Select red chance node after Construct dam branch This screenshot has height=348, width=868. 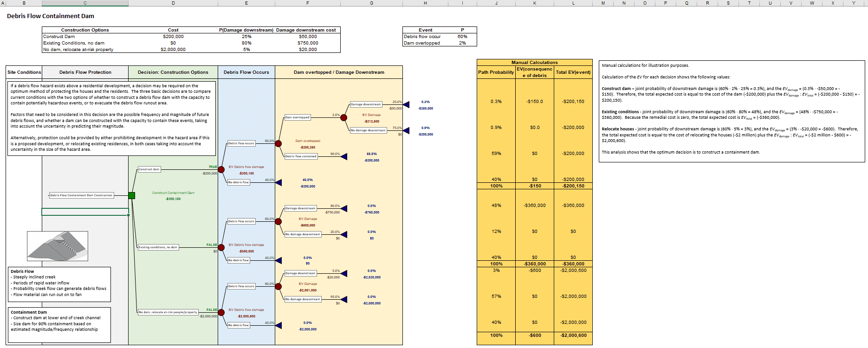[x=221, y=170]
